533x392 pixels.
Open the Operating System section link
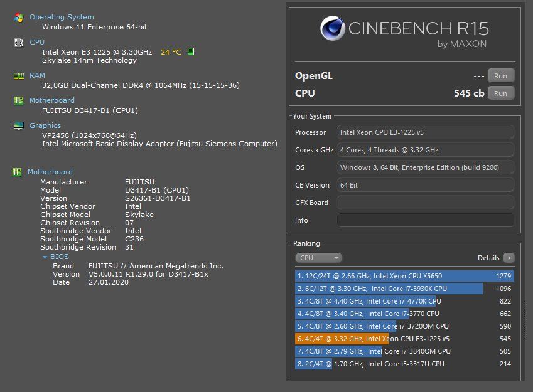coord(62,17)
